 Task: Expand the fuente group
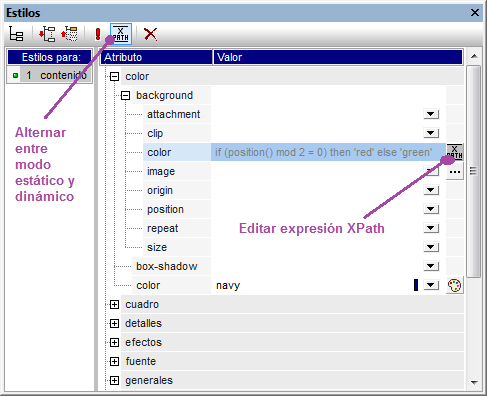click(114, 362)
